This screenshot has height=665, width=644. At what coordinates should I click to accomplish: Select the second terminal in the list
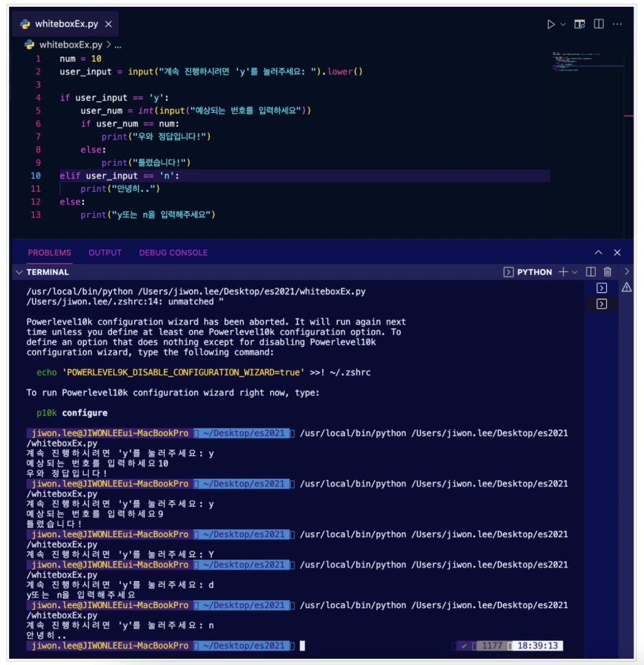click(601, 304)
